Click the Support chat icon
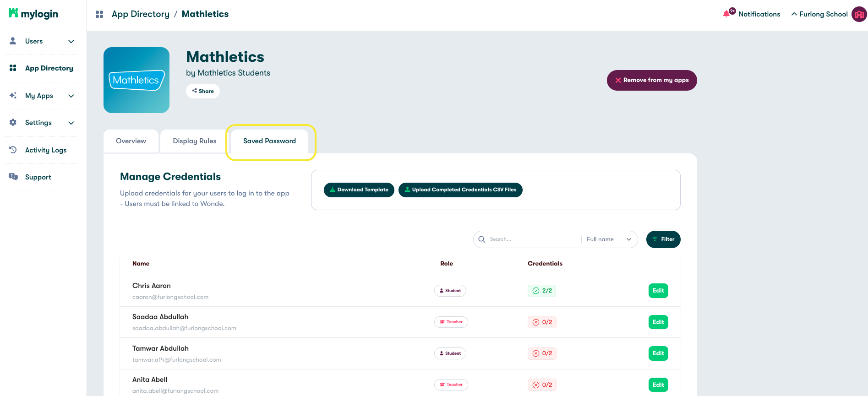The height and width of the screenshot is (396, 868). [x=13, y=177]
